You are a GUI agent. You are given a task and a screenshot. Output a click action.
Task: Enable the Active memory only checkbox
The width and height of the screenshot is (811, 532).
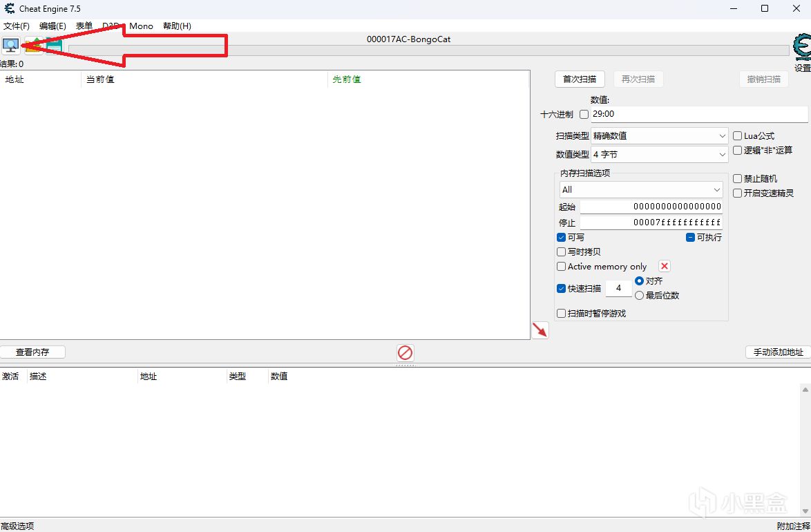tap(561, 267)
